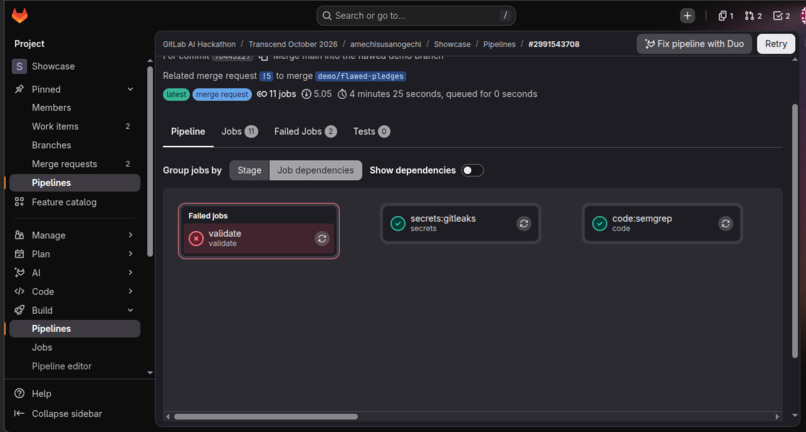Expand the Manage menu chevron
The width and height of the screenshot is (806, 432).
(x=130, y=235)
